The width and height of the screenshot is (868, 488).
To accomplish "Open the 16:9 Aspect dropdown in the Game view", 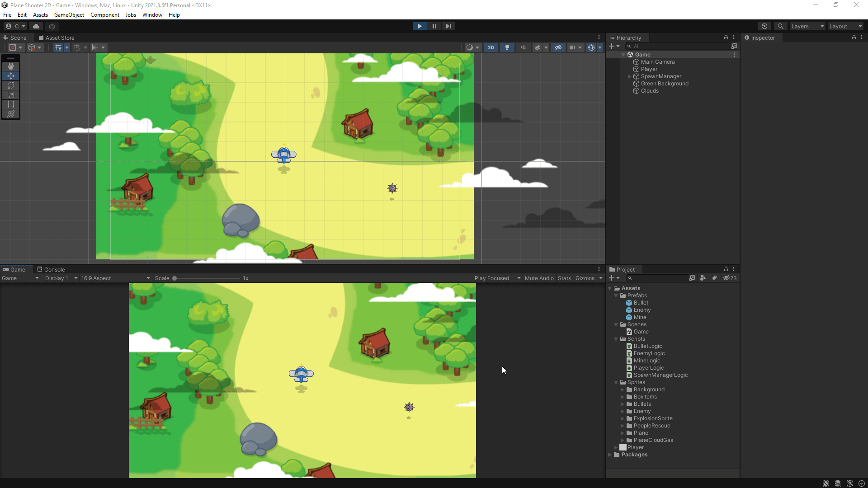I will [115, 278].
